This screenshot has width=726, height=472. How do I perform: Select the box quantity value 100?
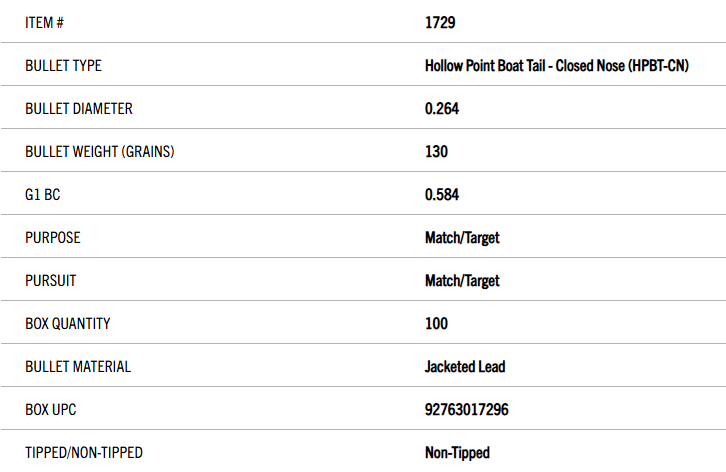pos(436,324)
